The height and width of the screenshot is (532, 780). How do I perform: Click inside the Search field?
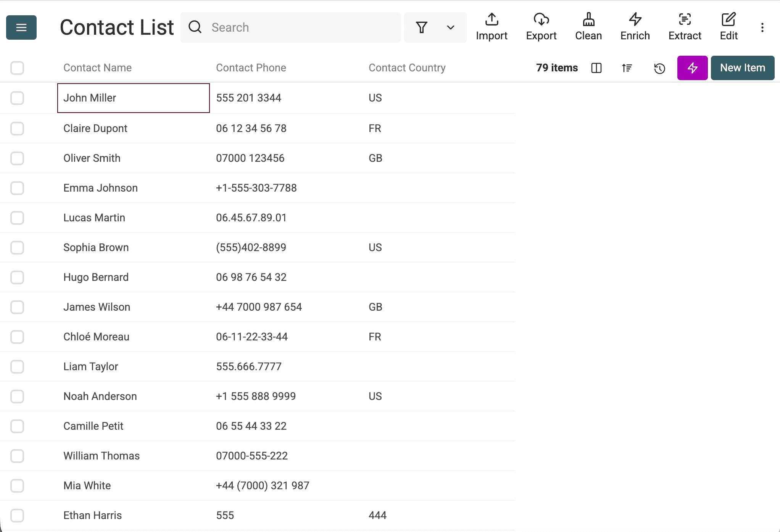pos(290,27)
